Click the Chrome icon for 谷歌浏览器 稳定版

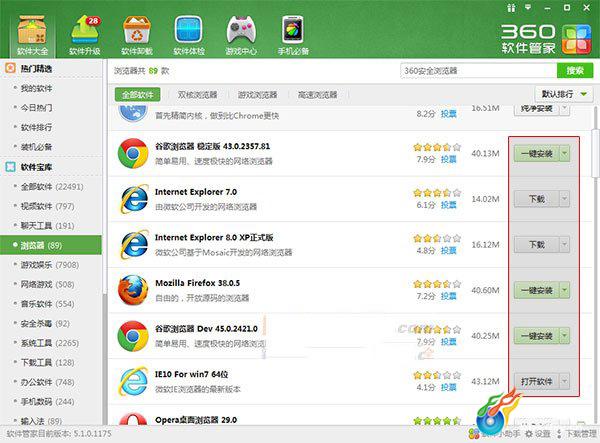pos(133,153)
